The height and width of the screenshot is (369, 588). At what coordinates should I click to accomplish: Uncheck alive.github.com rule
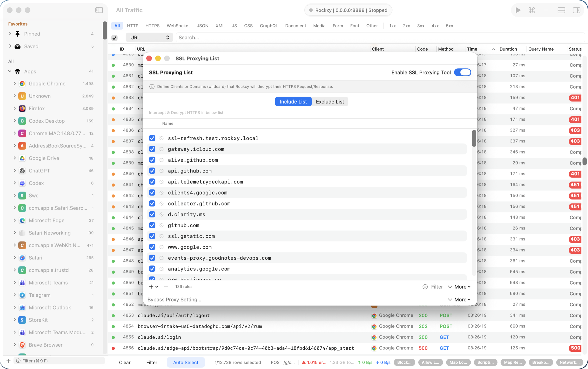point(152,160)
